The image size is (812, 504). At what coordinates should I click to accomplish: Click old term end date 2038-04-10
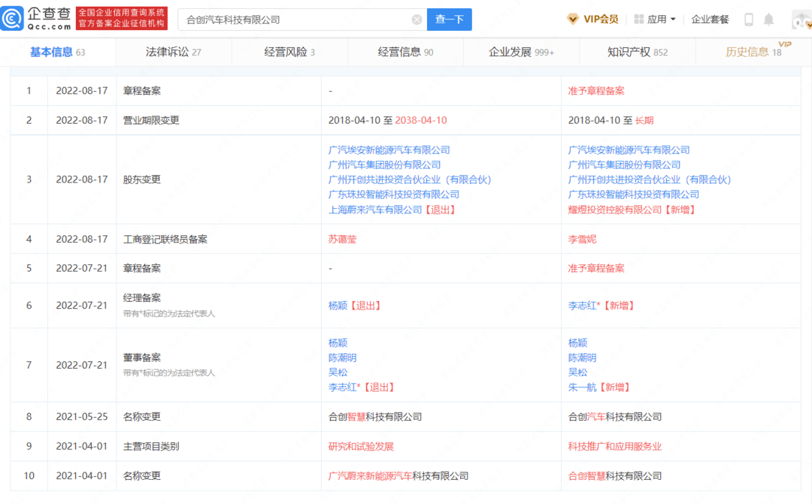(x=421, y=121)
